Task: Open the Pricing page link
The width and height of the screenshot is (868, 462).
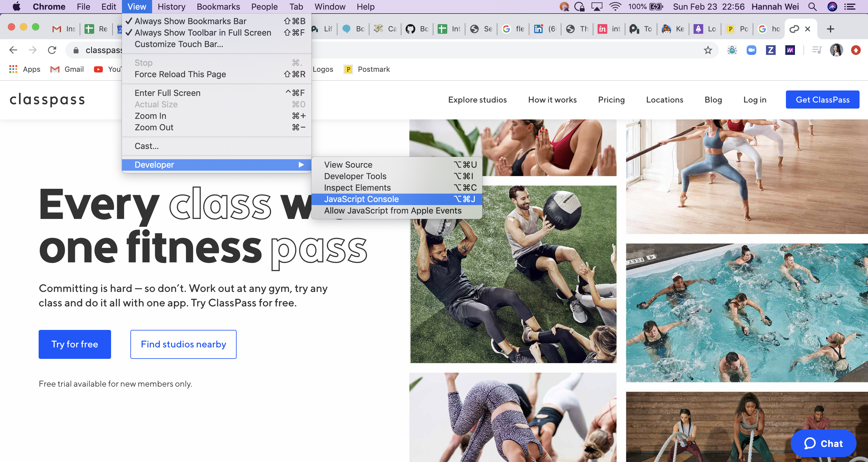Action: tap(611, 100)
